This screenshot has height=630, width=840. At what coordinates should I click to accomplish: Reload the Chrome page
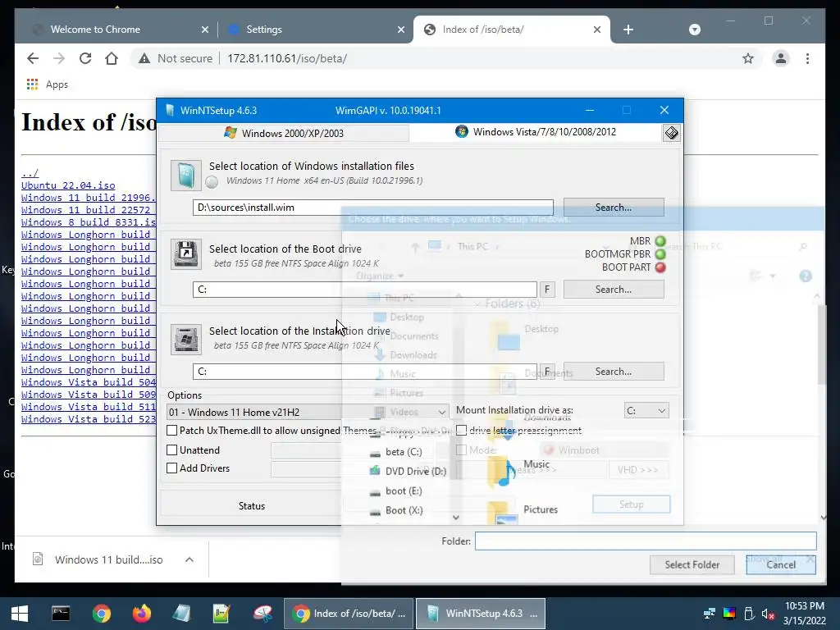coord(85,58)
